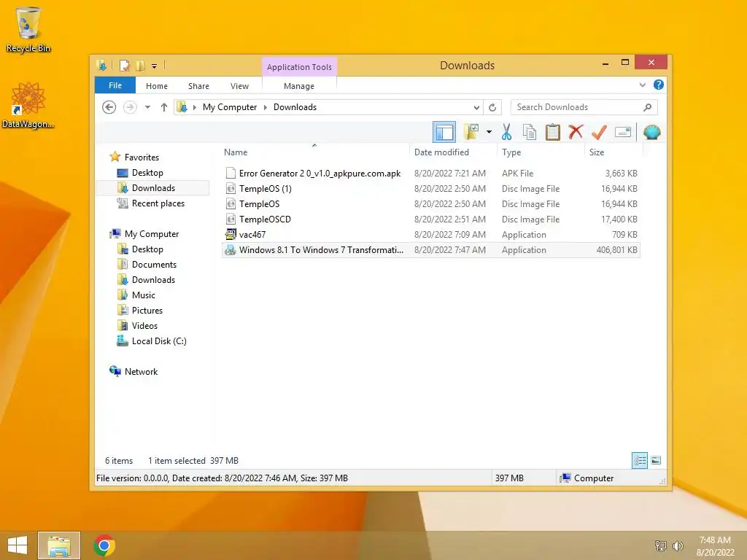Image resolution: width=747 pixels, height=560 pixels.
Task: Click My Computer in address breadcrumb
Action: click(230, 107)
